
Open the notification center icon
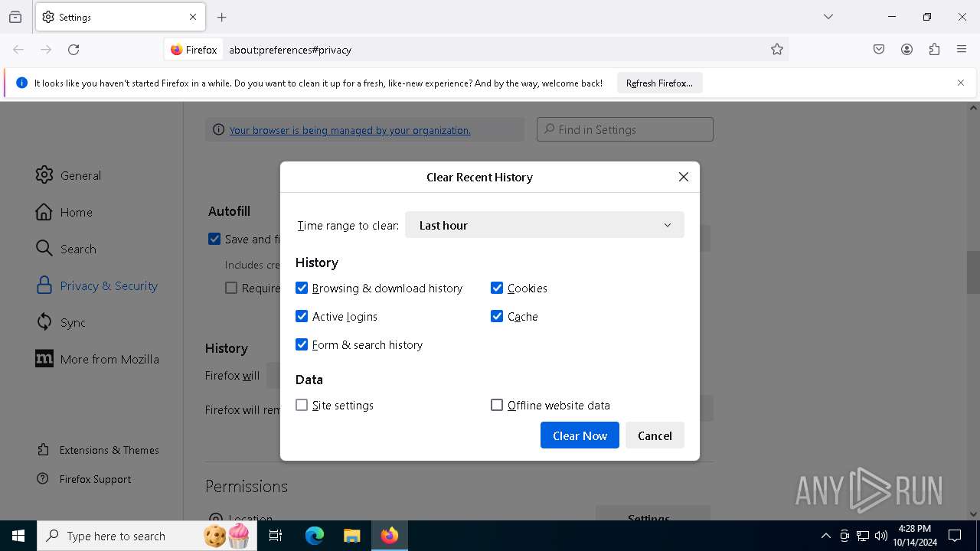[x=955, y=536]
